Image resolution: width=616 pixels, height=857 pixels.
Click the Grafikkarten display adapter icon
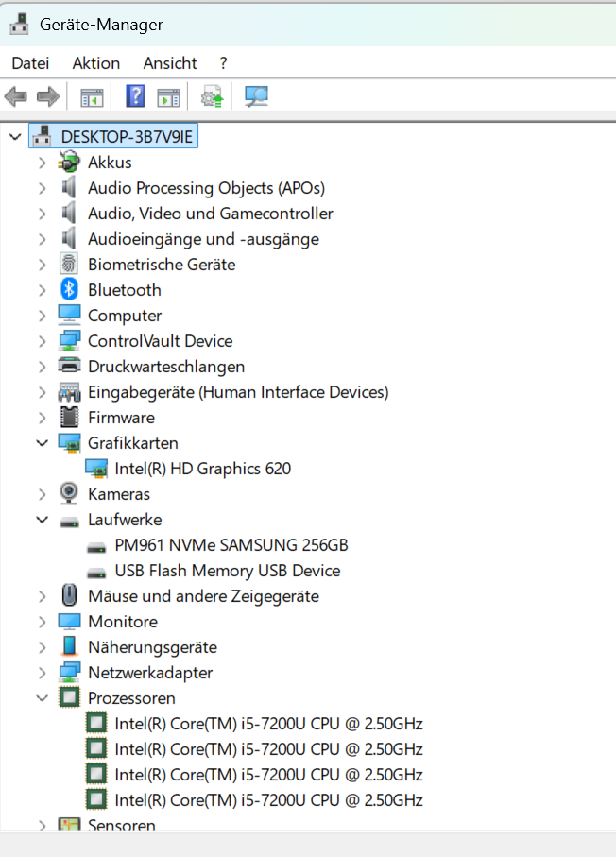[69, 443]
